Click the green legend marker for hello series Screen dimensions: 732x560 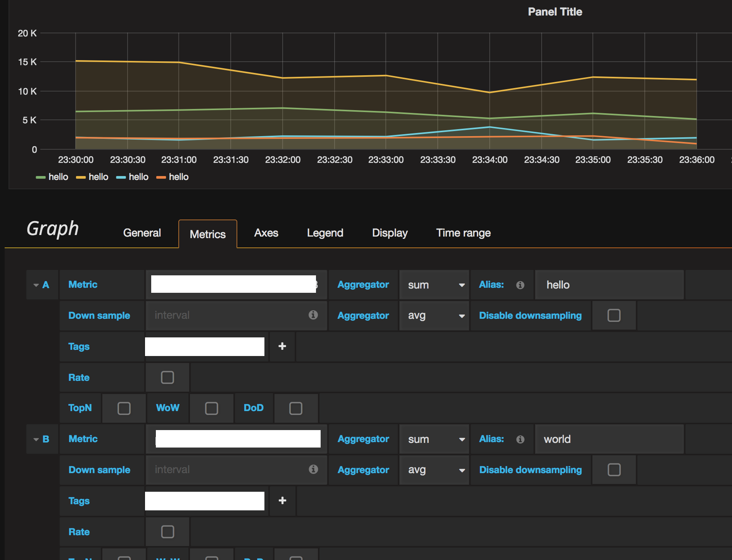tap(40, 177)
